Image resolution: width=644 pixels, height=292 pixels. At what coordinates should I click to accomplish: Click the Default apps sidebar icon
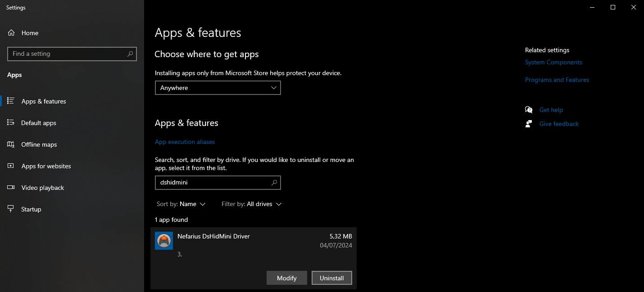(x=11, y=123)
